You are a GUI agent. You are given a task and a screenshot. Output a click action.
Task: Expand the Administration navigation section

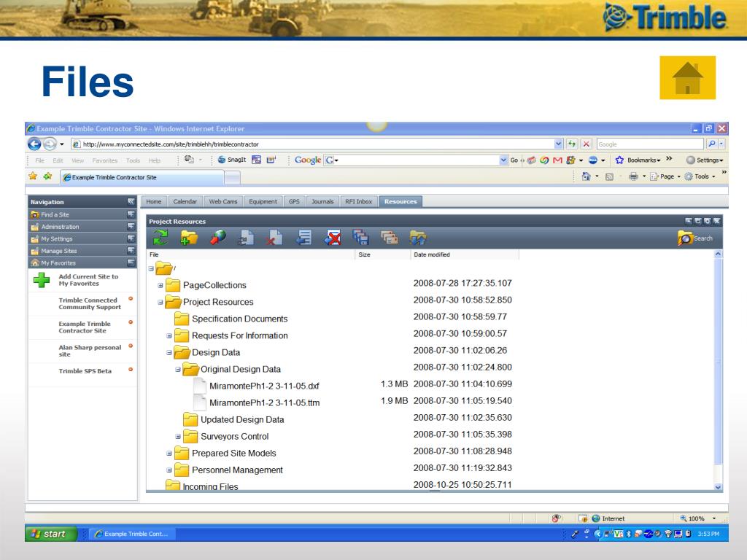point(131,227)
